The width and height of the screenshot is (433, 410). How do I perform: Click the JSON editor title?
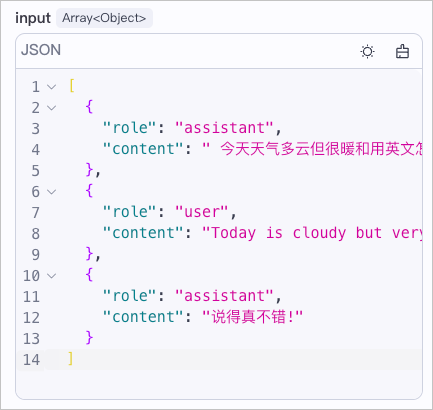(x=41, y=50)
